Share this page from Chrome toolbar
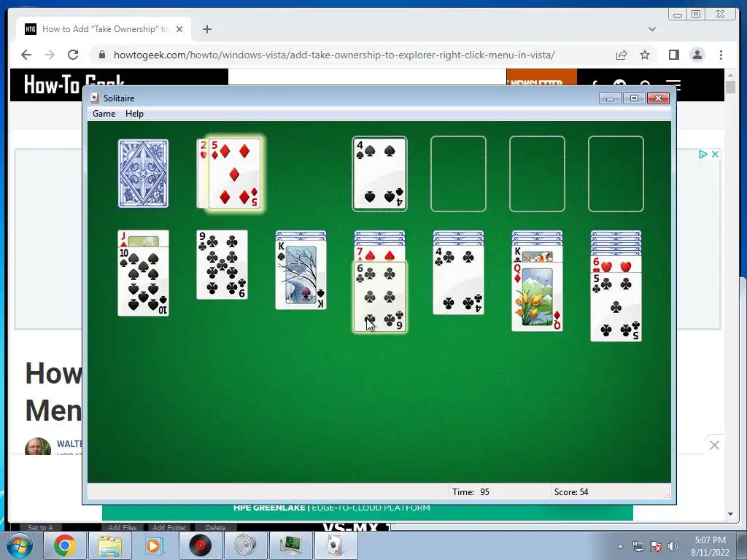 [622, 55]
